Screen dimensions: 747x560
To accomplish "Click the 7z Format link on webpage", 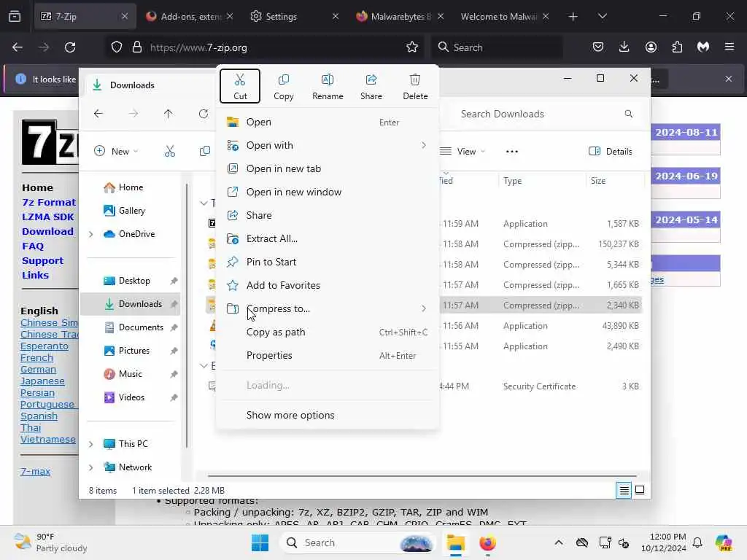I will point(49,203).
